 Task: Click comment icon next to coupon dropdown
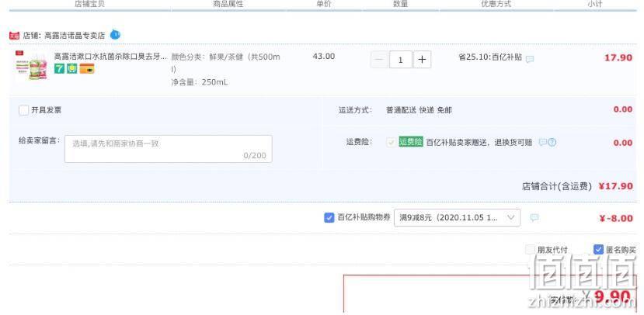534,218
